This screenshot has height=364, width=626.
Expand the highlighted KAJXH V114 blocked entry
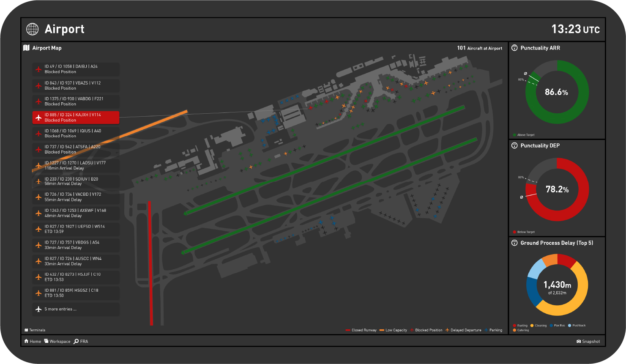point(76,118)
